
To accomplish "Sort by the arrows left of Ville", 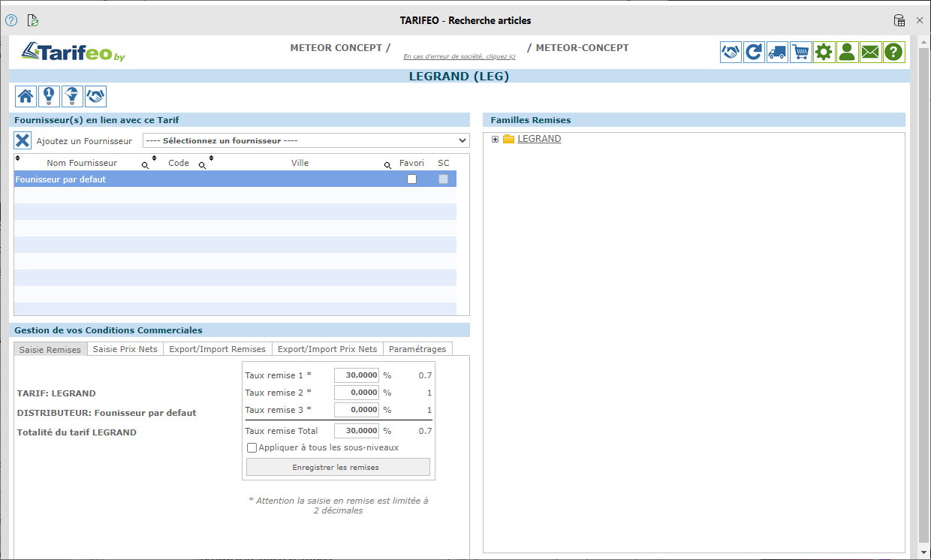I will [212, 158].
